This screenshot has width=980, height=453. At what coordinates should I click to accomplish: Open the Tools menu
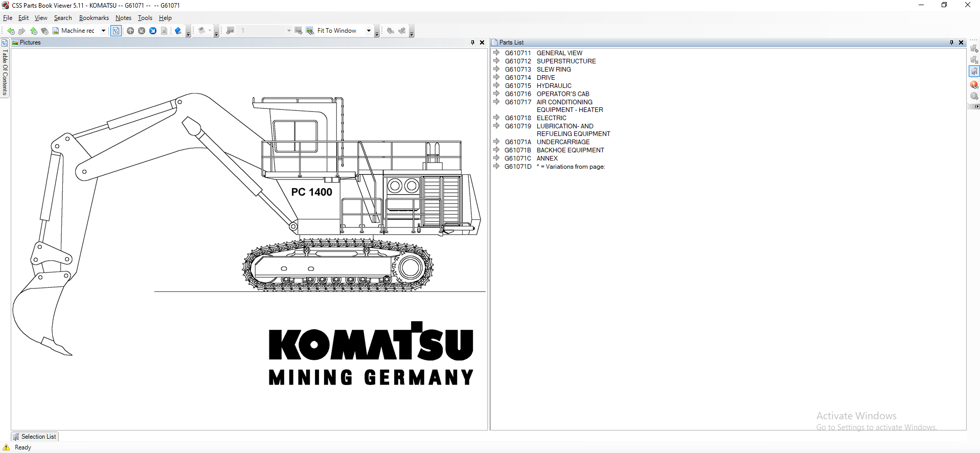pos(145,18)
